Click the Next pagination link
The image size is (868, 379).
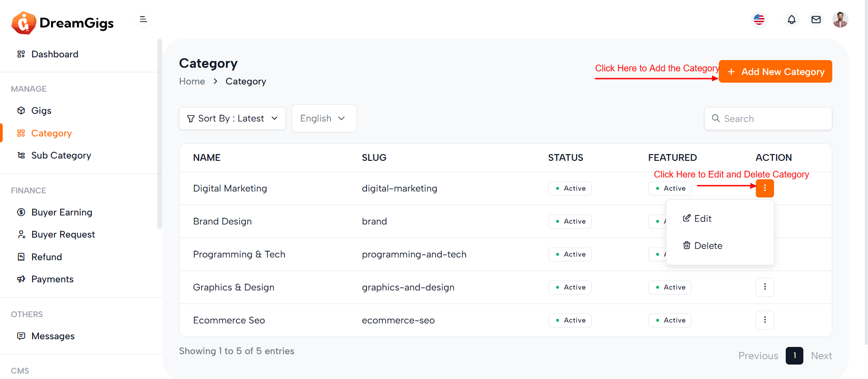[821, 356]
